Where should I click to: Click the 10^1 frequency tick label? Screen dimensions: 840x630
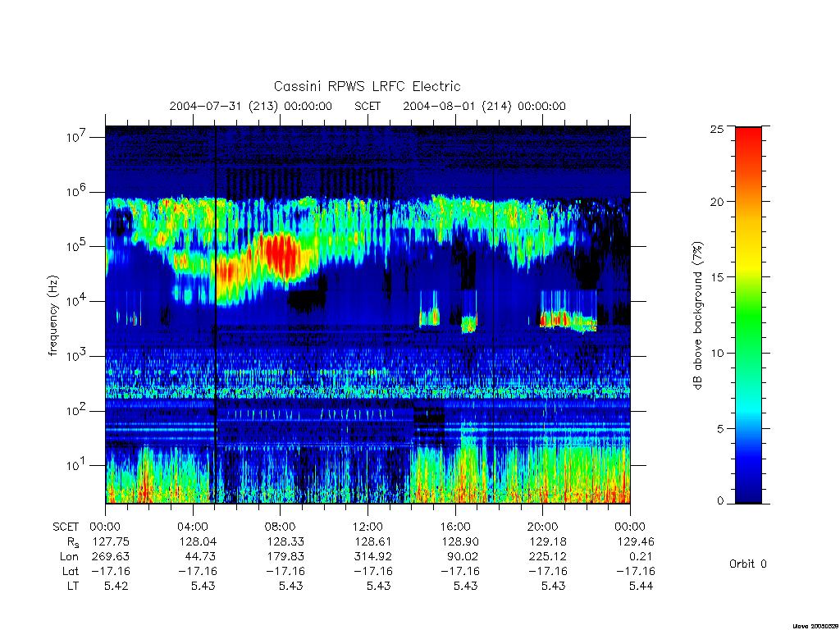coord(77,465)
